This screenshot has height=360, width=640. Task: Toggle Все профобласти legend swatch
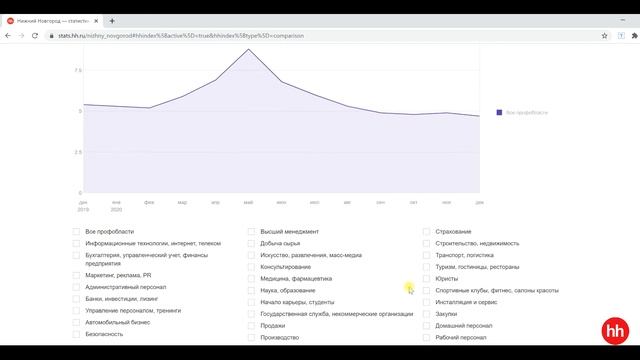point(499,112)
